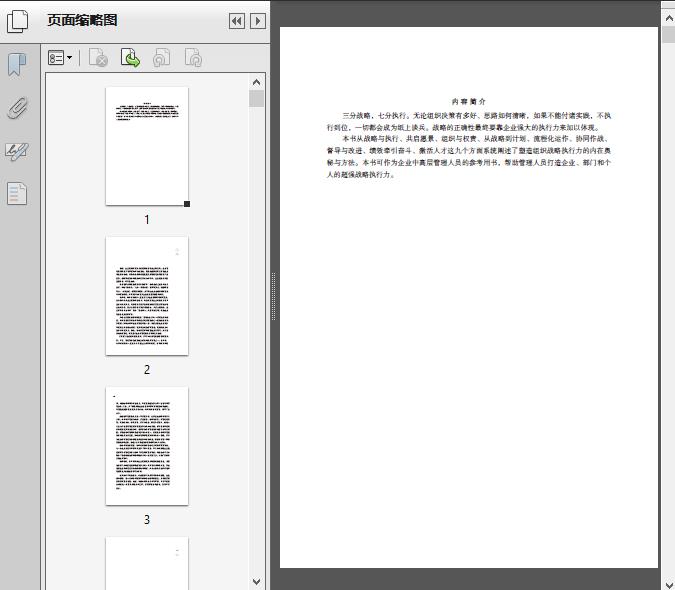The image size is (675, 590).
Task: Collapse the panel with double-arrow button
Action: click(237, 21)
